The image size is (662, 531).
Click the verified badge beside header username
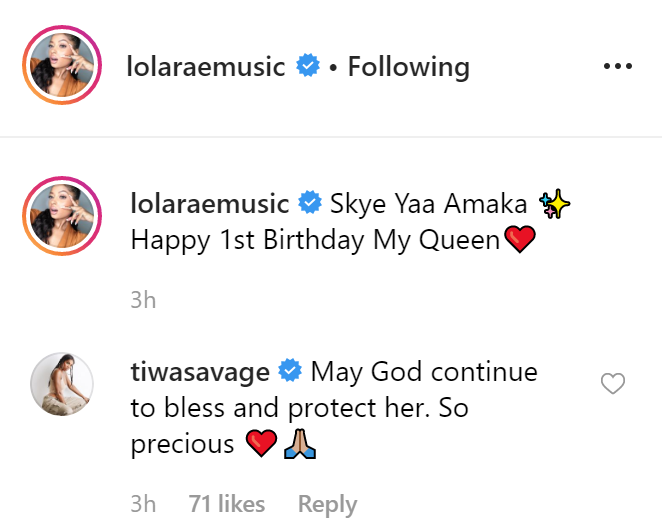tap(307, 67)
